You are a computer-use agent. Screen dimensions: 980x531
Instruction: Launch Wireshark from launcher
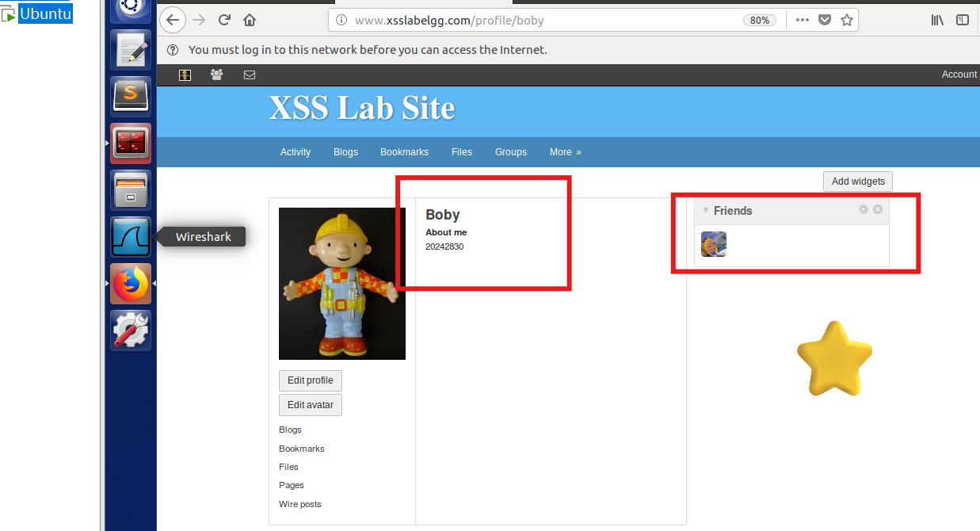131,237
